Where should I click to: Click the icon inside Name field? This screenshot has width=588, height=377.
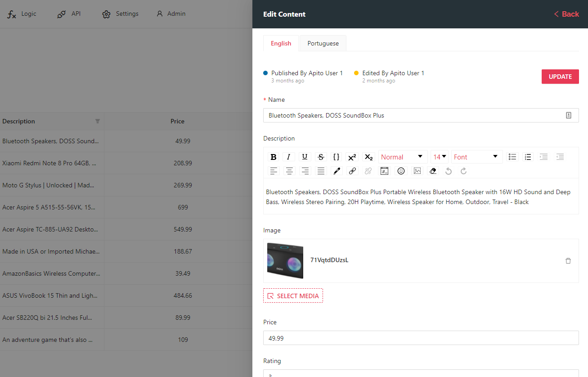pos(569,115)
